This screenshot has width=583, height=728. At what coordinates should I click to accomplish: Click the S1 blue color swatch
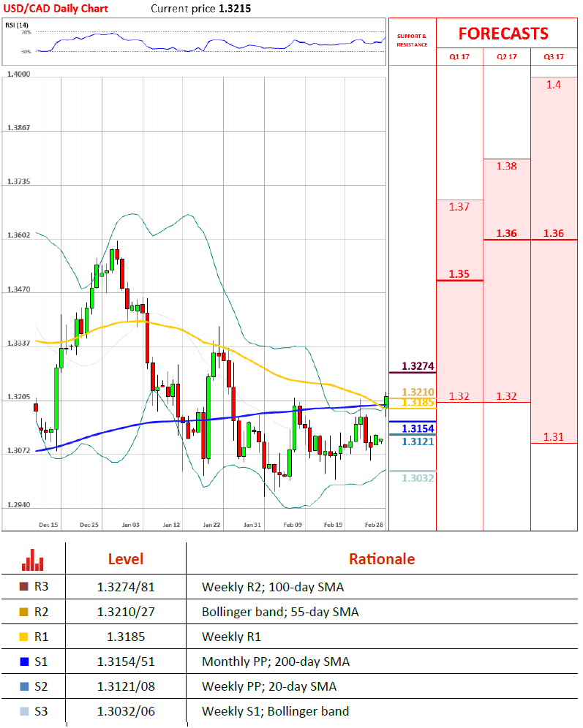pos(23,661)
